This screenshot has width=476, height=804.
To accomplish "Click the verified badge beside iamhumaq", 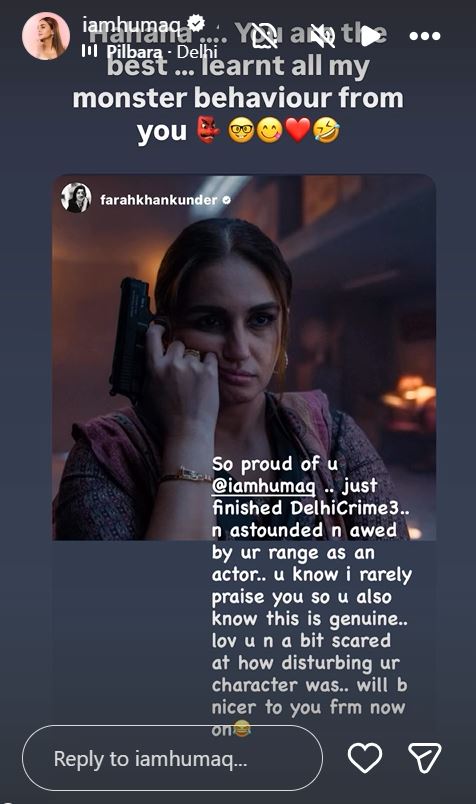I will pos(196,23).
